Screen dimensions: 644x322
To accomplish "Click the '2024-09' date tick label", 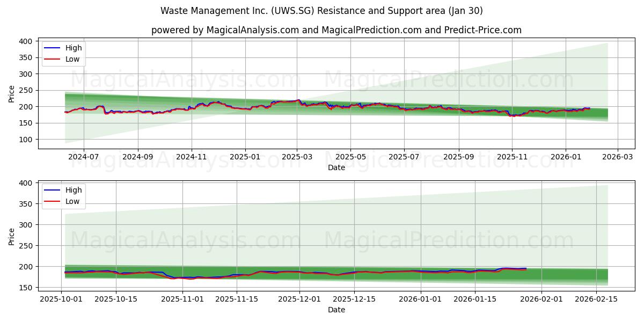I will click(x=138, y=157).
